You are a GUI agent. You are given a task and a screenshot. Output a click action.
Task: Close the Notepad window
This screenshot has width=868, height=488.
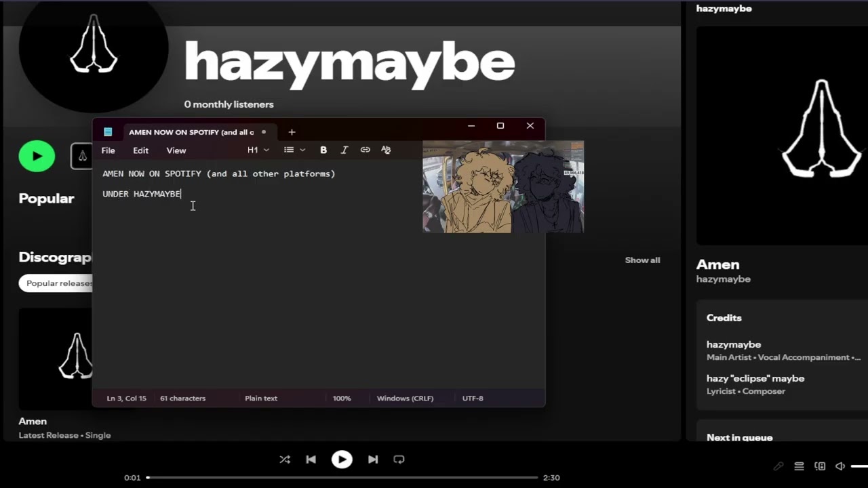pos(530,126)
